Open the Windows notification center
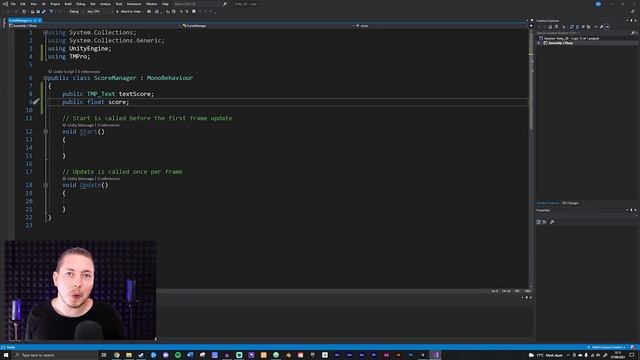The image size is (640, 360). point(632,355)
